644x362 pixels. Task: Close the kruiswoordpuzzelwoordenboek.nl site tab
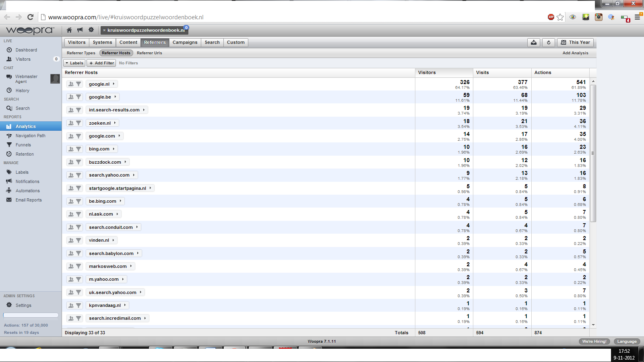pyautogui.click(x=104, y=30)
